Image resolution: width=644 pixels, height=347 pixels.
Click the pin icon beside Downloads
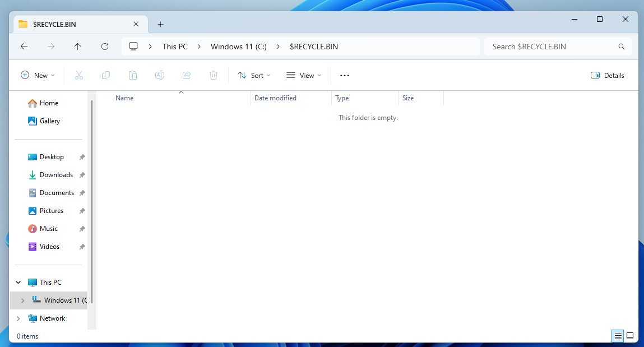coord(82,175)
